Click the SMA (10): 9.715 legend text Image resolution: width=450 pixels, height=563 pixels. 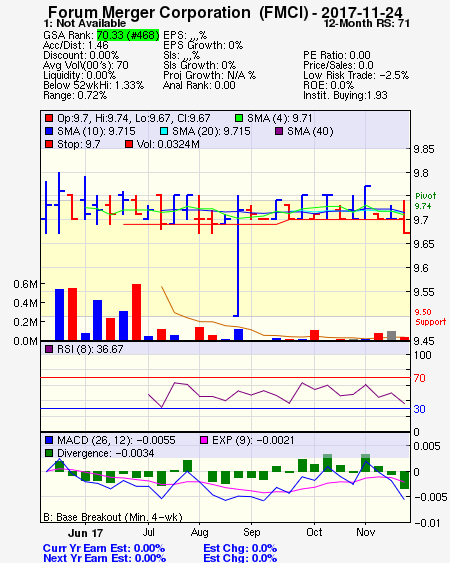pyautogui.click(x=96, y=131)
